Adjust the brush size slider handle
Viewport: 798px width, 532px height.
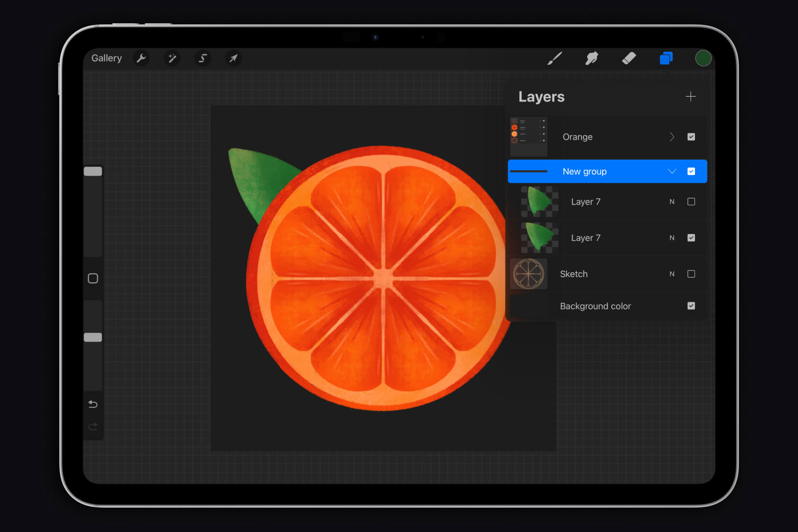coord(93,171)
